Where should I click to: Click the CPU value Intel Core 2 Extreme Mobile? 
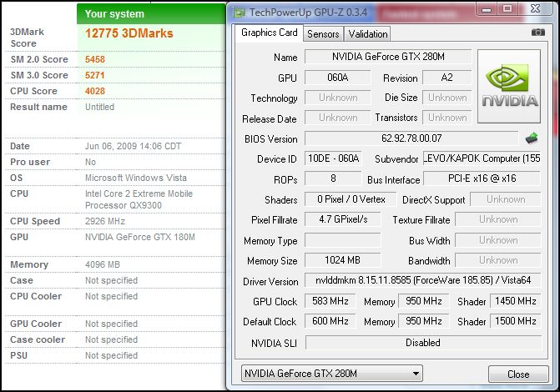(x=139, y=199)
